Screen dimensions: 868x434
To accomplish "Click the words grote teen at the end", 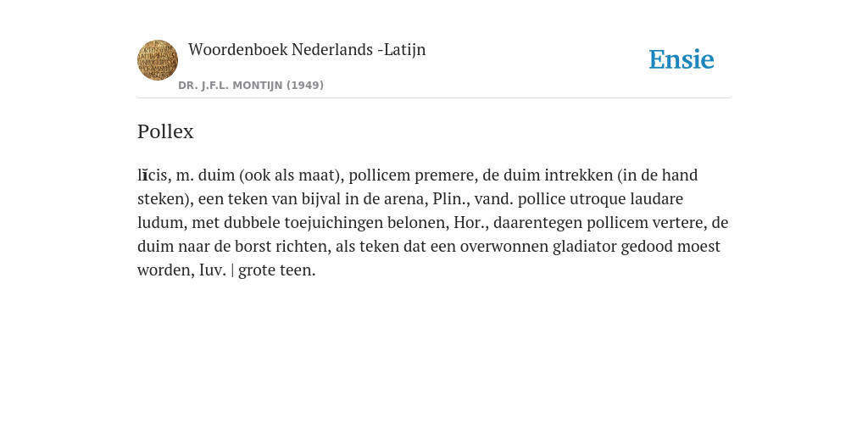I will coord(275,270).
